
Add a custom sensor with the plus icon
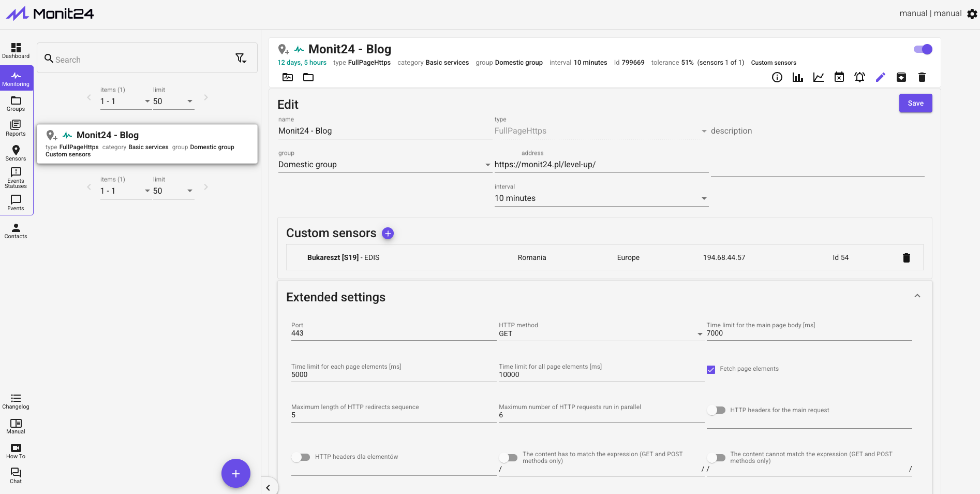point(388,234)
